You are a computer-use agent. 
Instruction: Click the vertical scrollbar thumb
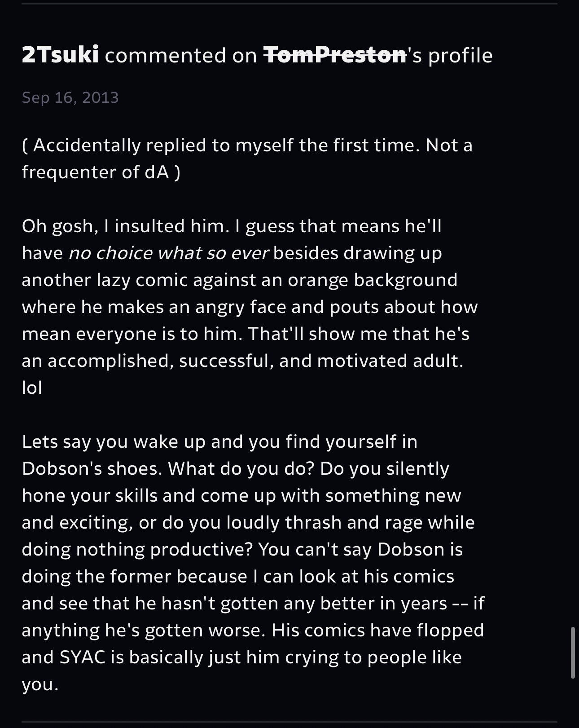tap(573, 653)
